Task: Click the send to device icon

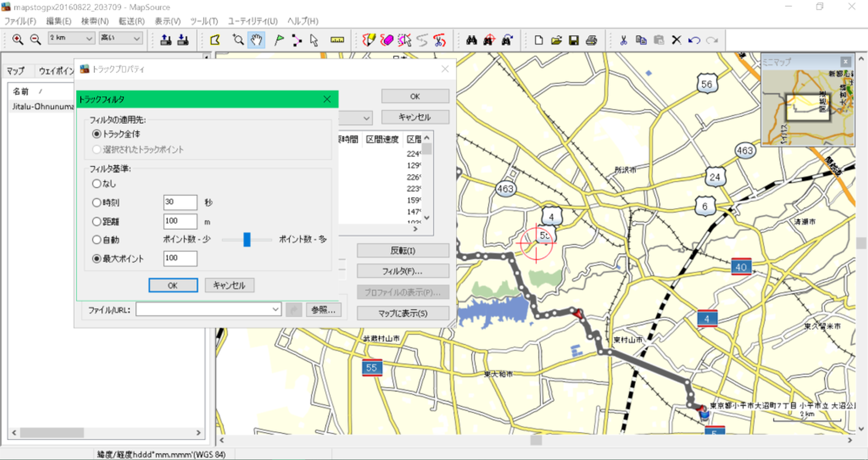Action: [x=166, y=40]
